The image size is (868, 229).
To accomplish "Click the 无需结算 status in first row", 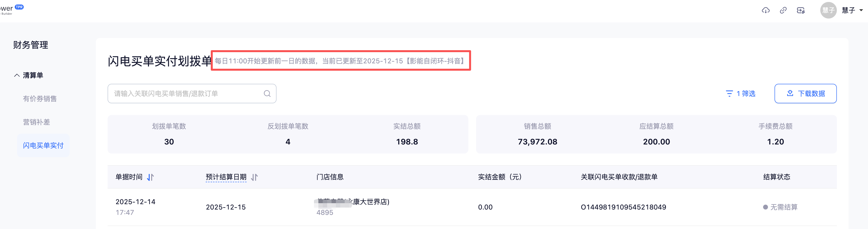I will (x=784, y=207).
